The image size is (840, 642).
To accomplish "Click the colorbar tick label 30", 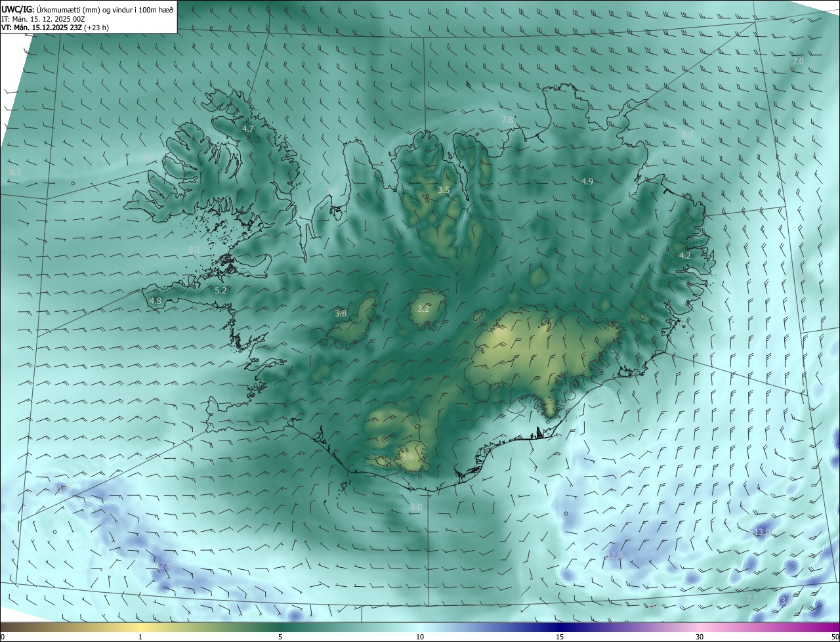I will 700,637.
